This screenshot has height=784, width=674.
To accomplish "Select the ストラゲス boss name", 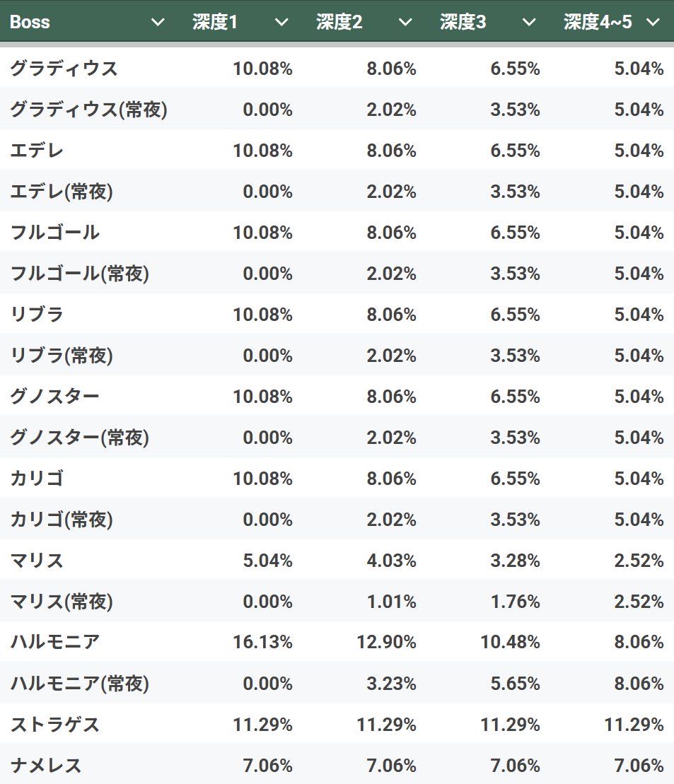I will pyautogui.click(x=54, y=725).
